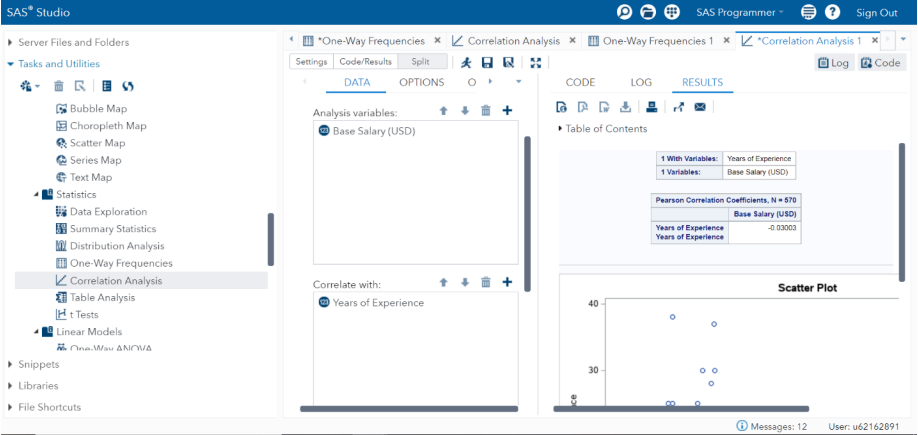Click the delete icon in the Tasks toolbar
The image size is (918, 435).
pos(59,86)
